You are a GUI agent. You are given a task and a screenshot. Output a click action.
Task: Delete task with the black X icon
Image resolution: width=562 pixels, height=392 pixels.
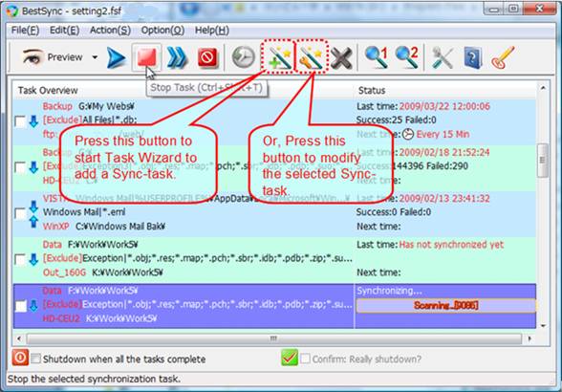click(341, 58)
